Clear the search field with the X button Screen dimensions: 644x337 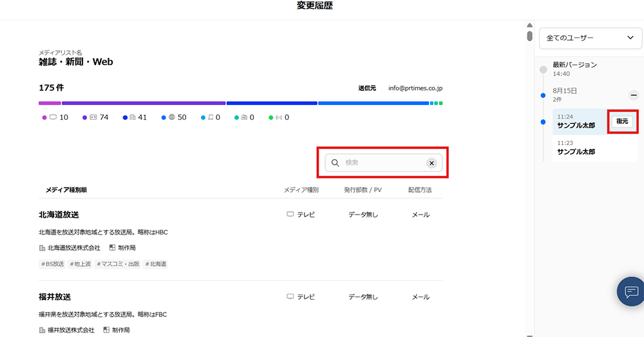(431, 163)
